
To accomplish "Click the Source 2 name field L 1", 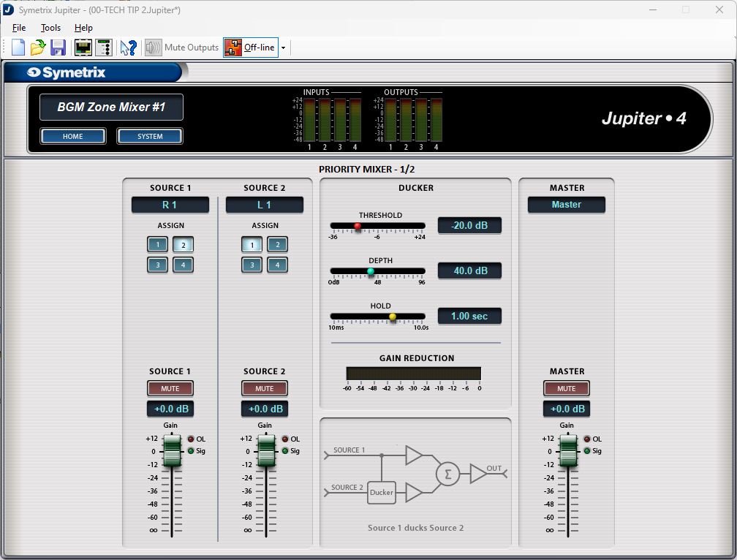I will pos(264,205).
